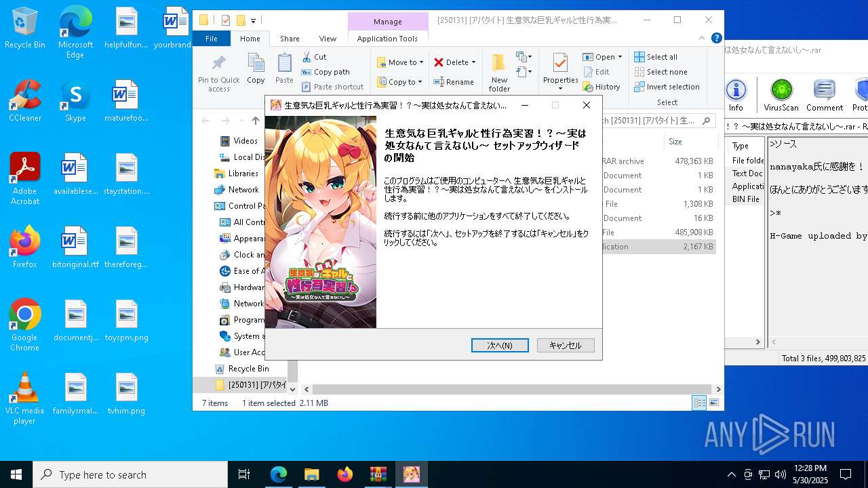Open Skype desktop shortcut
The width and height of the screenshot is (868, 488).
[75, 101]
